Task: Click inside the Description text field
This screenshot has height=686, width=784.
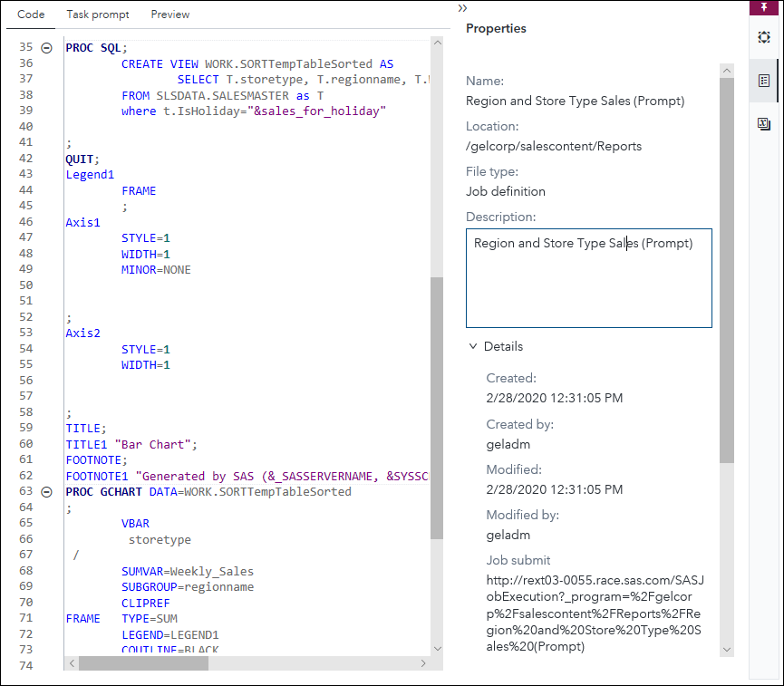Action: (x=588, y=278)
